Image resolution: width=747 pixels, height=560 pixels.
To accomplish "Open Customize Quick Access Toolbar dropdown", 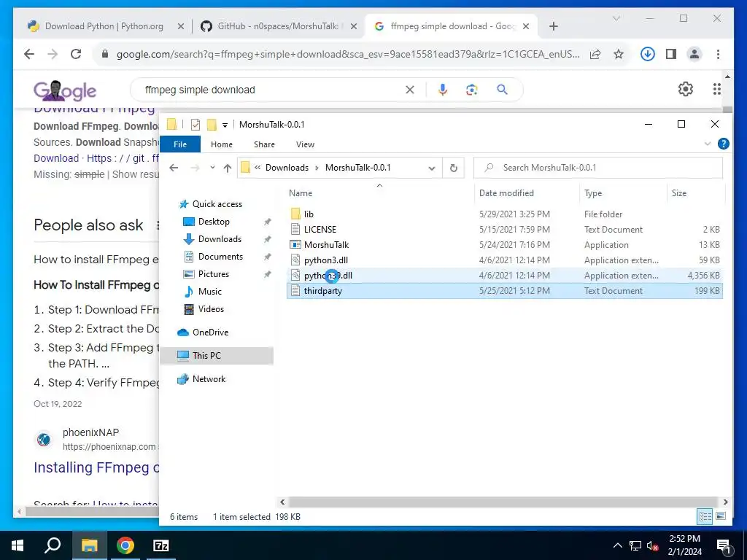I will click(x=225, y=125).
